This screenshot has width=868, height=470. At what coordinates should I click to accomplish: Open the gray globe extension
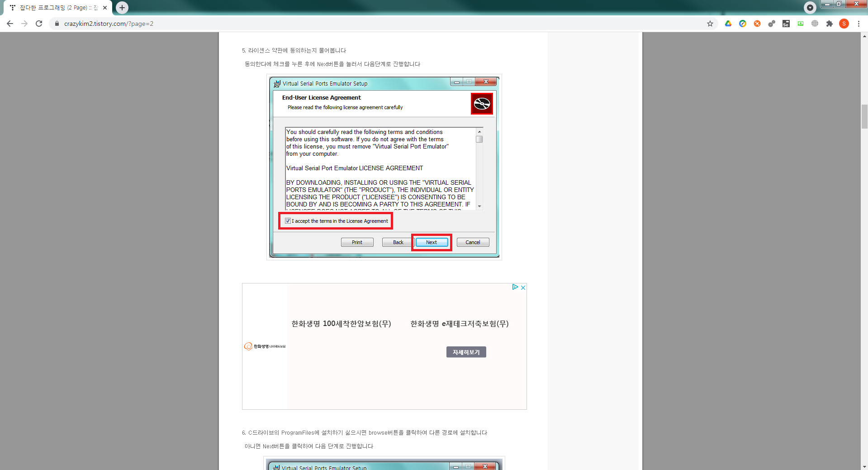(815, 24)
